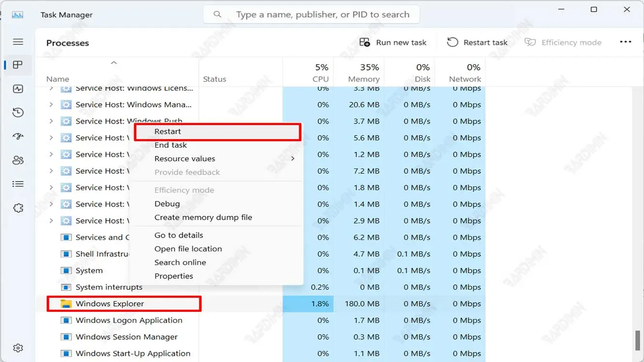The width and height of the screenshot is (644, 362).
Task: Expand Service Host: Windows Mana... group
Action: [x=51, y=105]
